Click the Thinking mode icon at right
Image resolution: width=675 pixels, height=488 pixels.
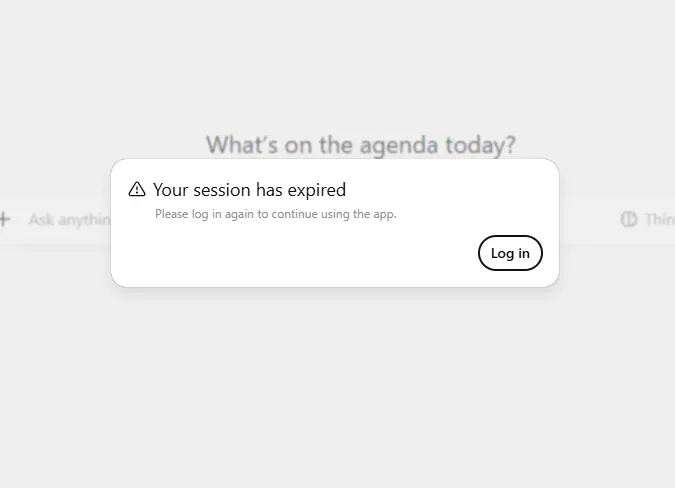point(629,219)
